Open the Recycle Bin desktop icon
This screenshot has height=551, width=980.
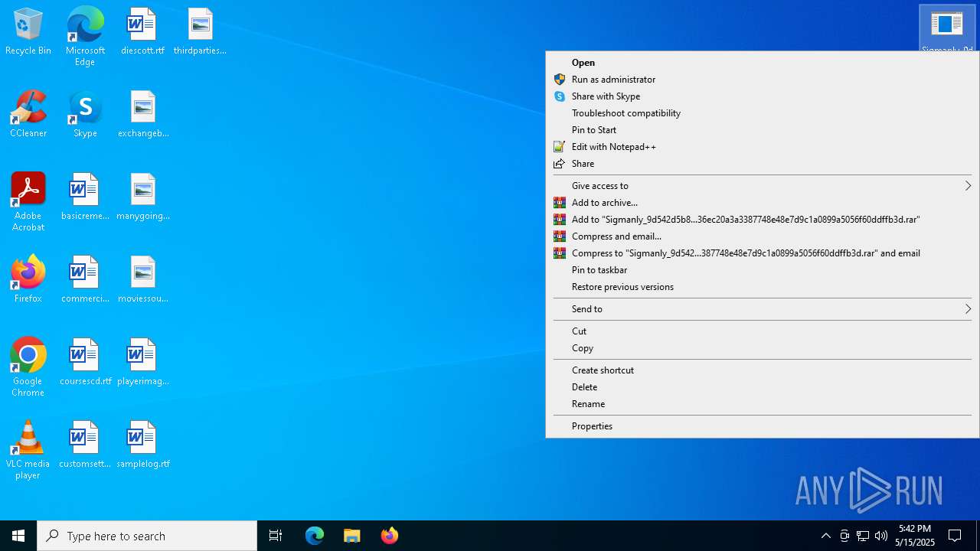click(28, 32)
